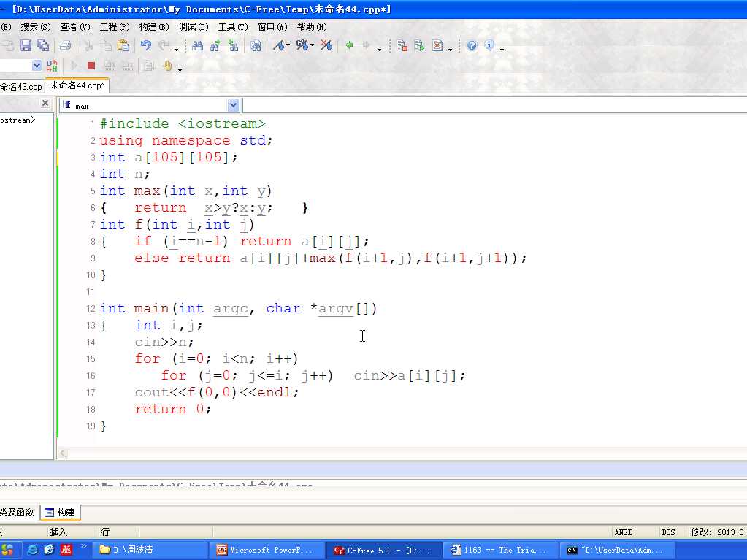The width and height of the screenshot is (747, 560).
Task: Open the 查看(V) menu
Action: (x=75, y=27)
